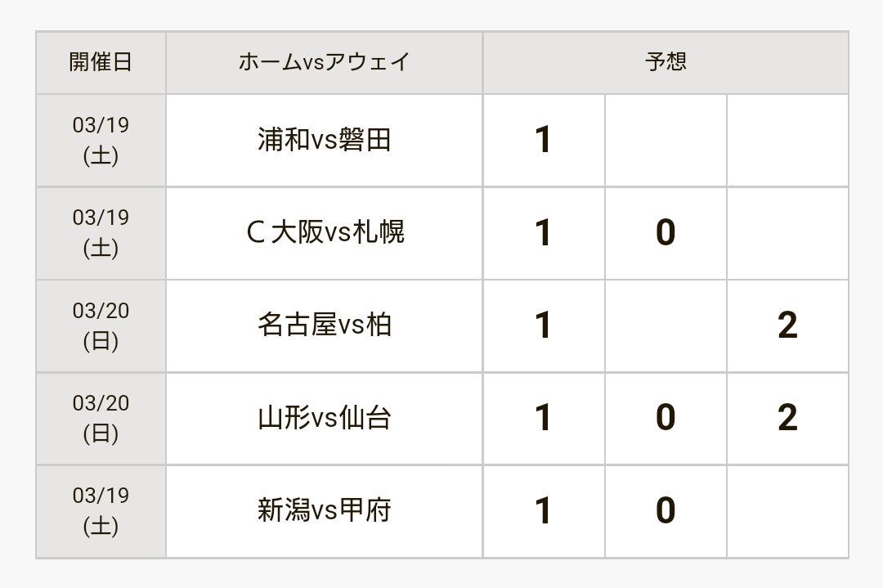Select the 浦和vs磐田 match cell
Image resolution: width=883 pixels, height=588 pixels.
pyautogui.click(x=325, y=140)
